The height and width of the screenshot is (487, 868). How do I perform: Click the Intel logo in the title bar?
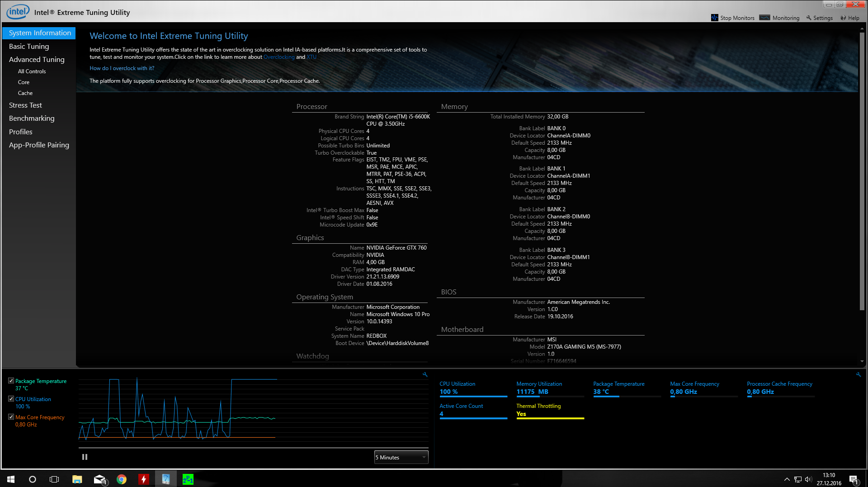(18, 12)
